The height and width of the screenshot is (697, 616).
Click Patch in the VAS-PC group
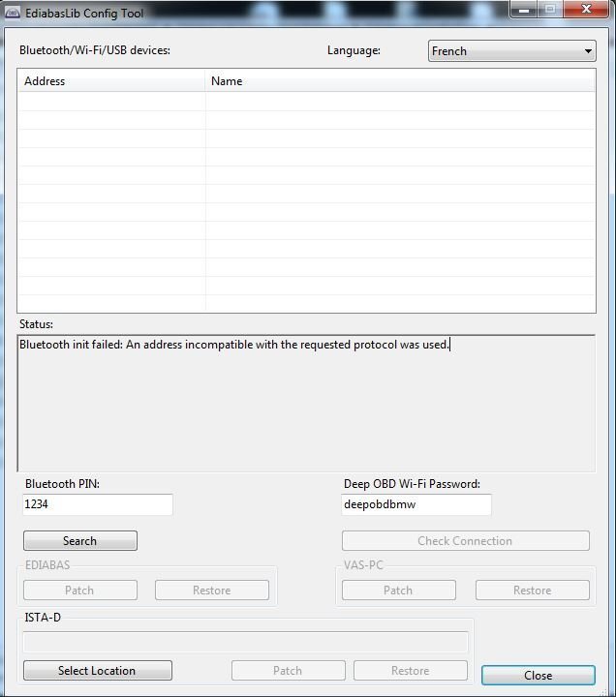coord(398,591)
